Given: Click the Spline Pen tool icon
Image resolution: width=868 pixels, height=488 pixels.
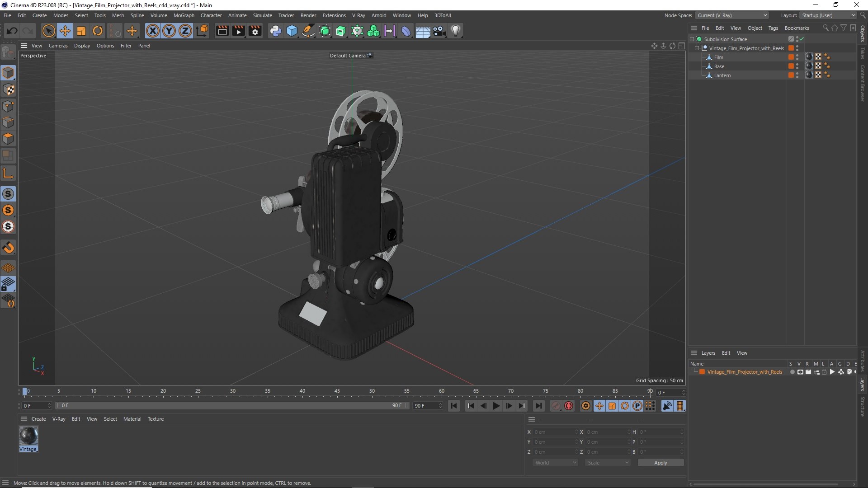Looking at the screenshot, I should pos(308,31).
